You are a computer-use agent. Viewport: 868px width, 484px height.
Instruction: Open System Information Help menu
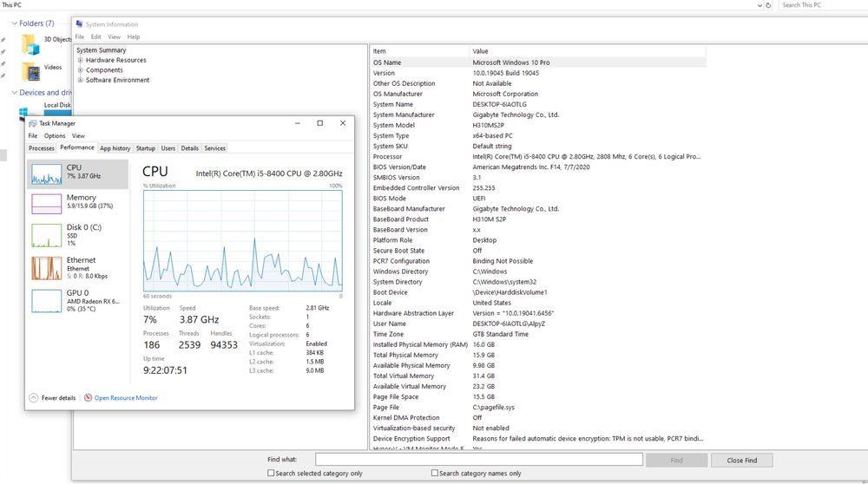tap(134, 36)
